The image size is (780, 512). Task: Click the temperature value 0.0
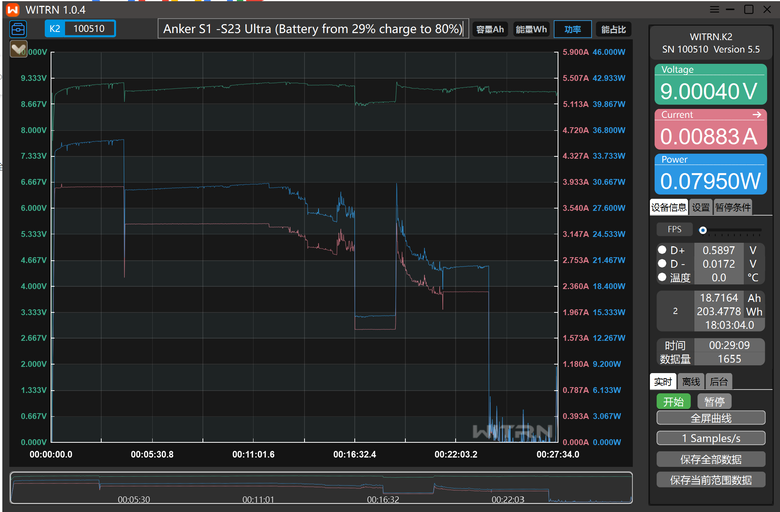tap(718, 278)
